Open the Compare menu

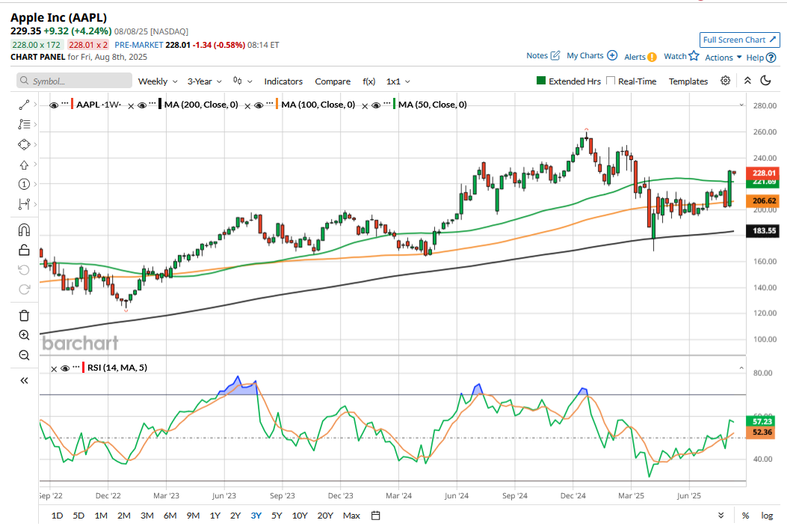(333, 81)
